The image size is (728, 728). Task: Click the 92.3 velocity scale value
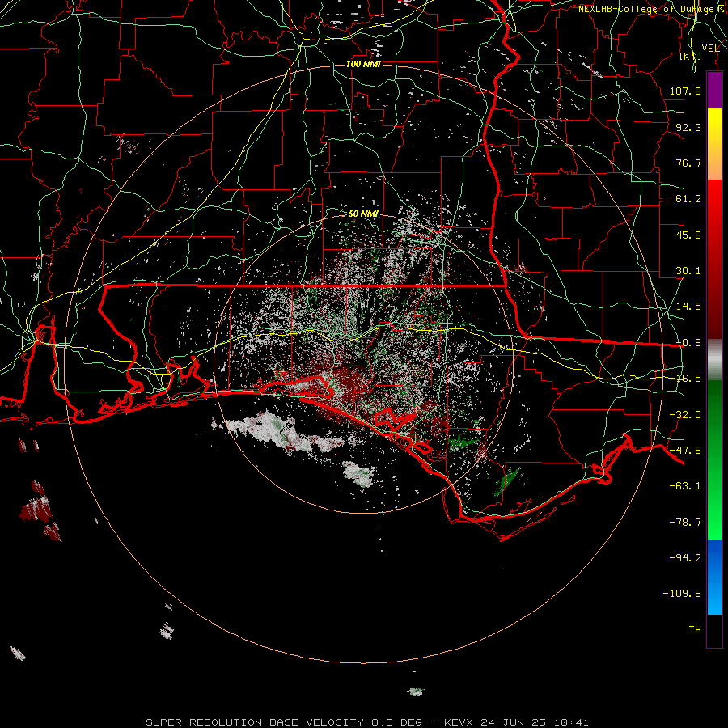(x=688, y=127)
